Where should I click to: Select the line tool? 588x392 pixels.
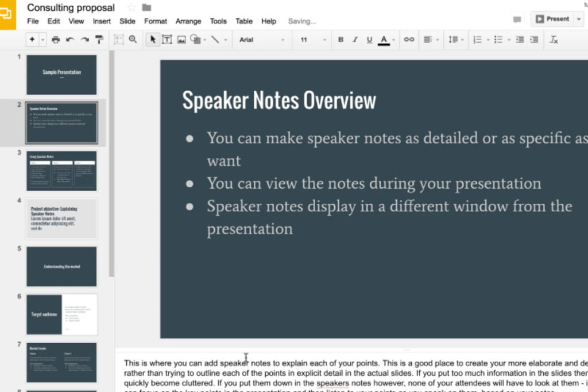[x=215, y=40]
